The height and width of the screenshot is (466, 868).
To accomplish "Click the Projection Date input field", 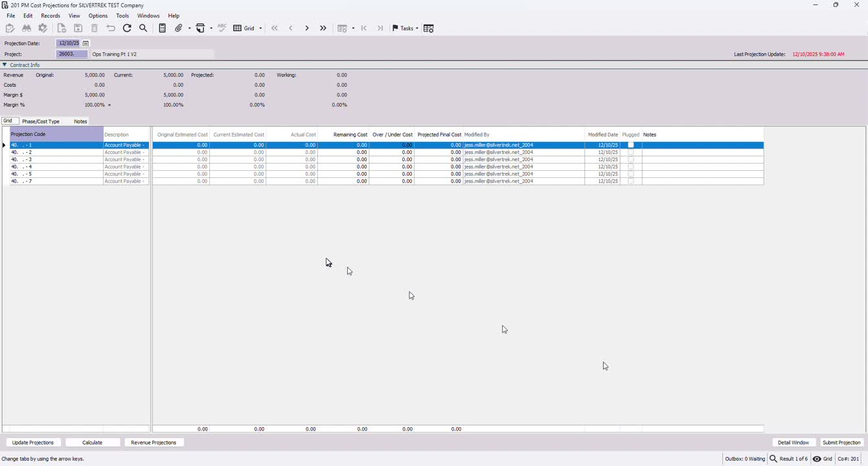I will click(x=69, y=43).
